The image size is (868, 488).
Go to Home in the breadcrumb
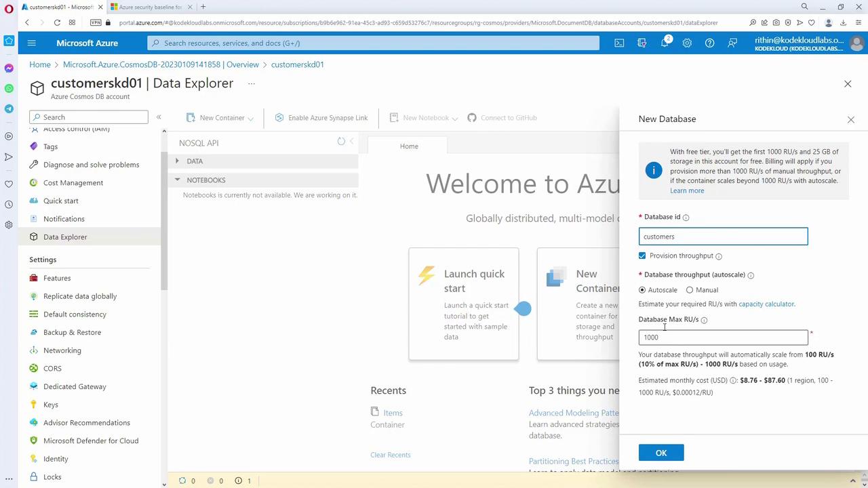coord(40,64)
